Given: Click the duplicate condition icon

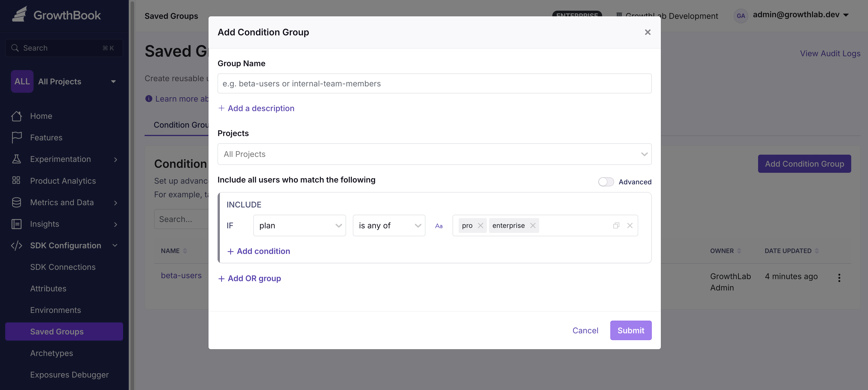Looking at the screenshot, I should [x=617, y=226].
